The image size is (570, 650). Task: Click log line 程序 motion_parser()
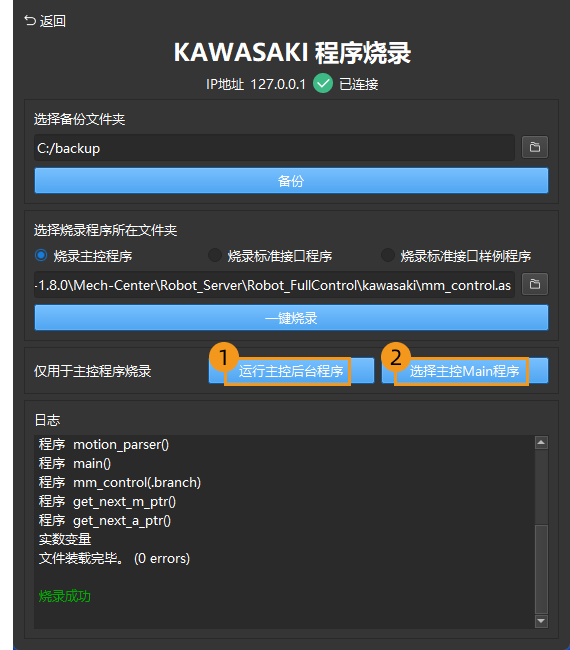point(104,444)
